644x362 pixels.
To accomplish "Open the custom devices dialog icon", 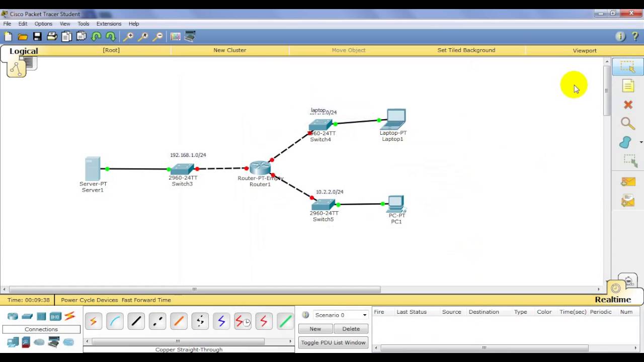I will [190, 36].
